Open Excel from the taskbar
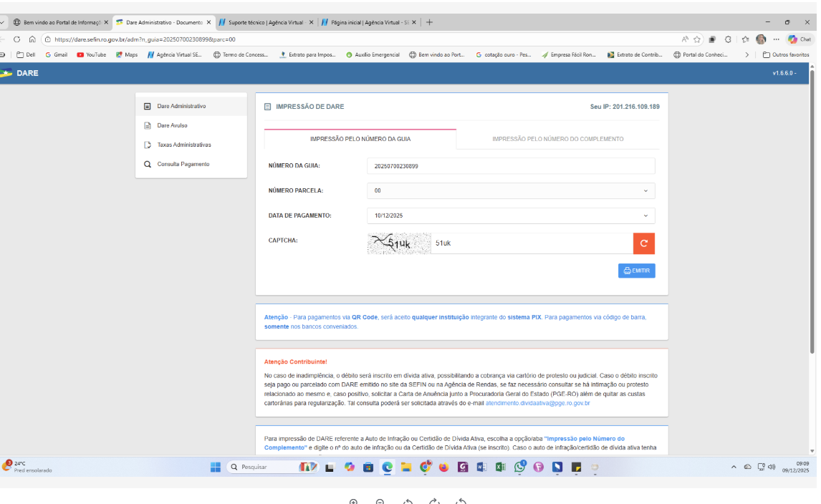The width and height of the screenshot is (821, 504). 500,467
